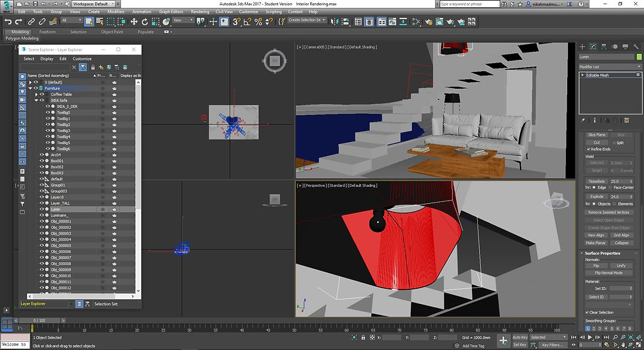The image size is (644, 350).
Task: Toggle the Scene Explorer
Action: tap(358, 22)
